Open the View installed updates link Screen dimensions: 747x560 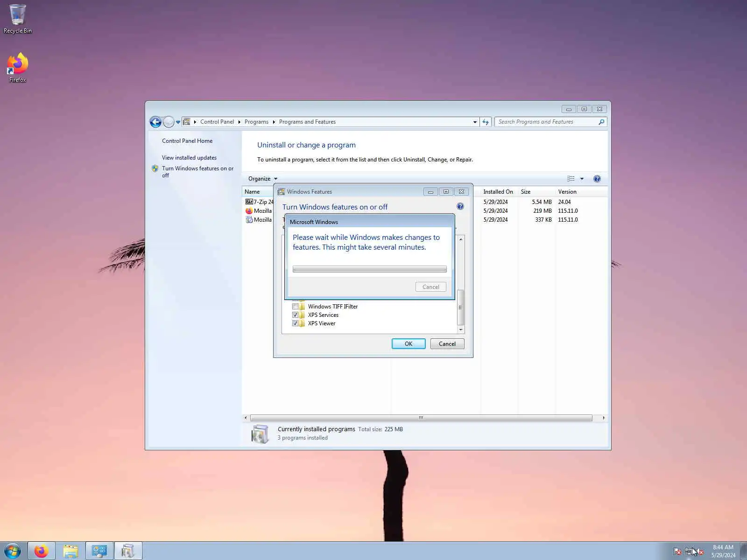click(x=189, y=158)
